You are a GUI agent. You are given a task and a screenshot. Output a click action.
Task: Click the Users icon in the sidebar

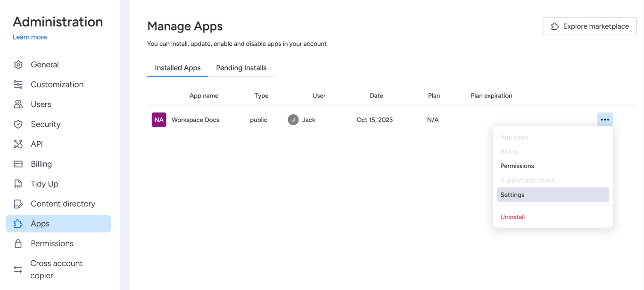click(x=18, y=104)
